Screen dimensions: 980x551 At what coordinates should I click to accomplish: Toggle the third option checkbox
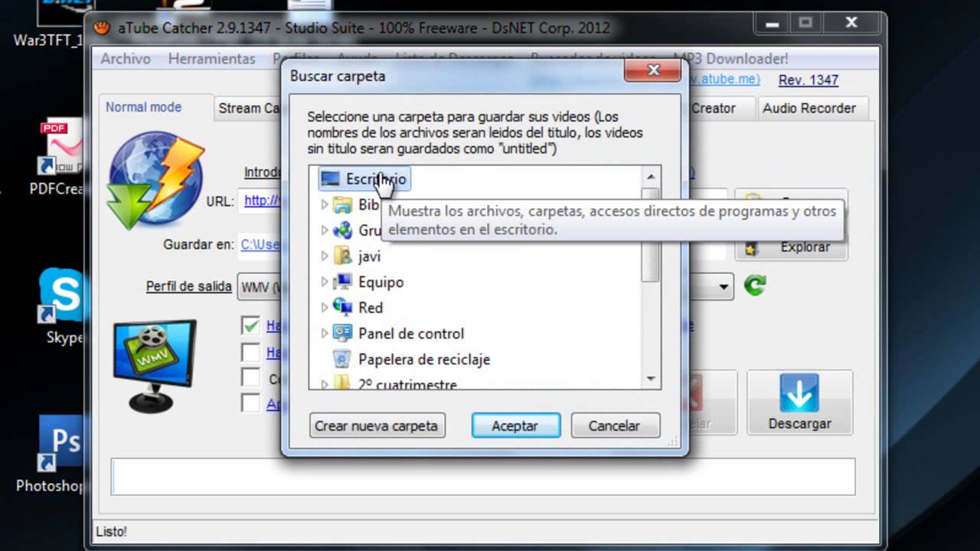click(x=250, y=377)
